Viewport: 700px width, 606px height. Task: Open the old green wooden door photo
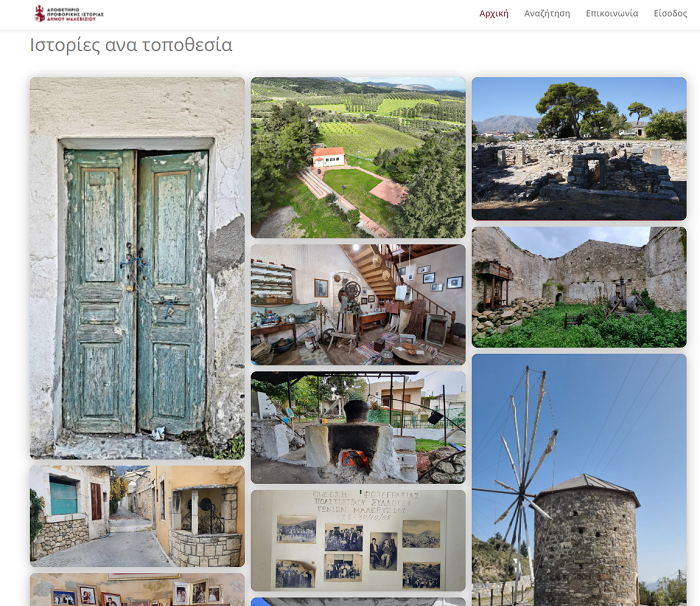pos(137,268)
